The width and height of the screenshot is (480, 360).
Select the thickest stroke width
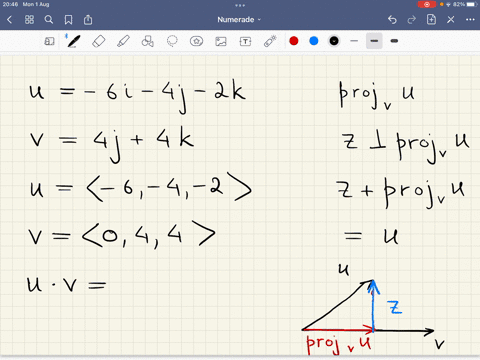(x=394, y=41)
